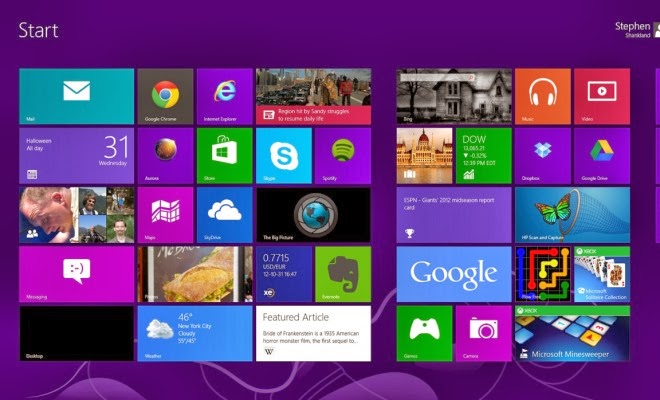Launch the Aurora browser tile
This screenshot has height=400, width=660.
[x=165, y=156]
